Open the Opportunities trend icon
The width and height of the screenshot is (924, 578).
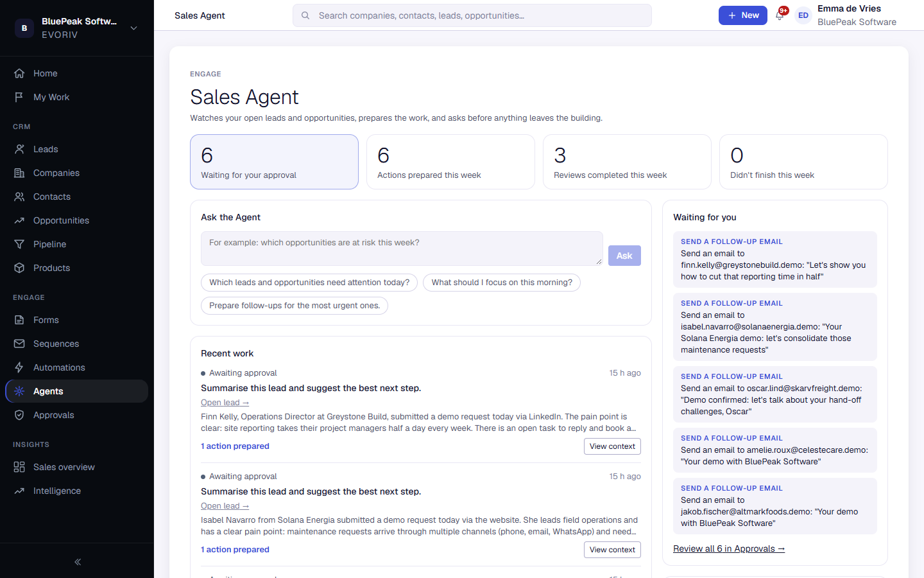19,220
